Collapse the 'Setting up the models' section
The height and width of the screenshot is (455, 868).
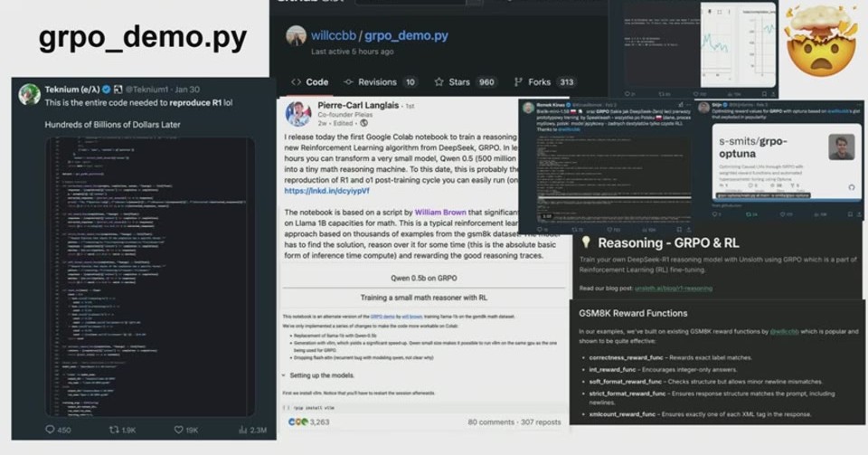coord(284,375)
